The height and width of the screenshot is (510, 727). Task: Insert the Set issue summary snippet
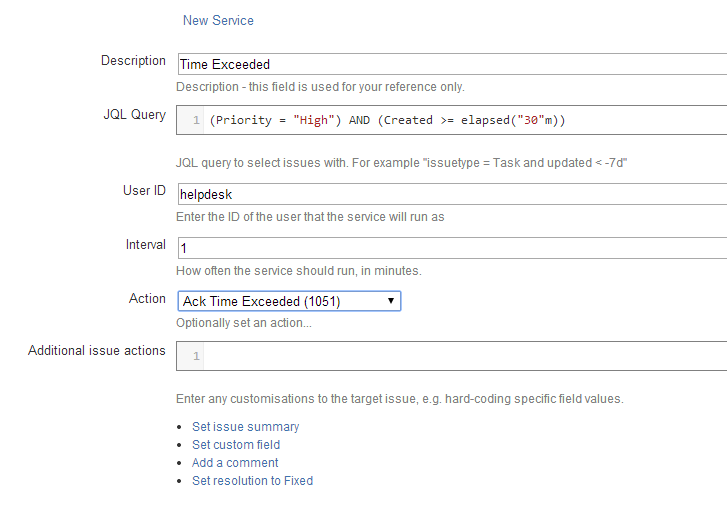coord(245,427)
